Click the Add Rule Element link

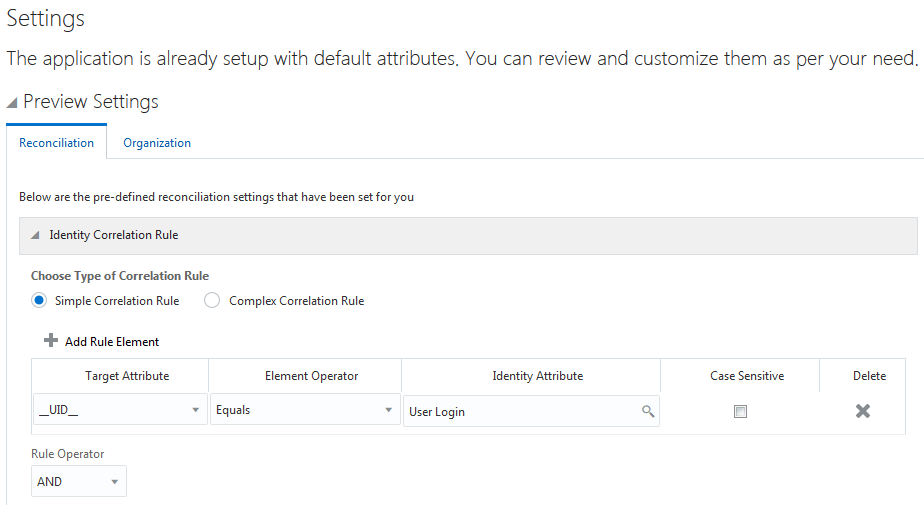coord(112,342)
